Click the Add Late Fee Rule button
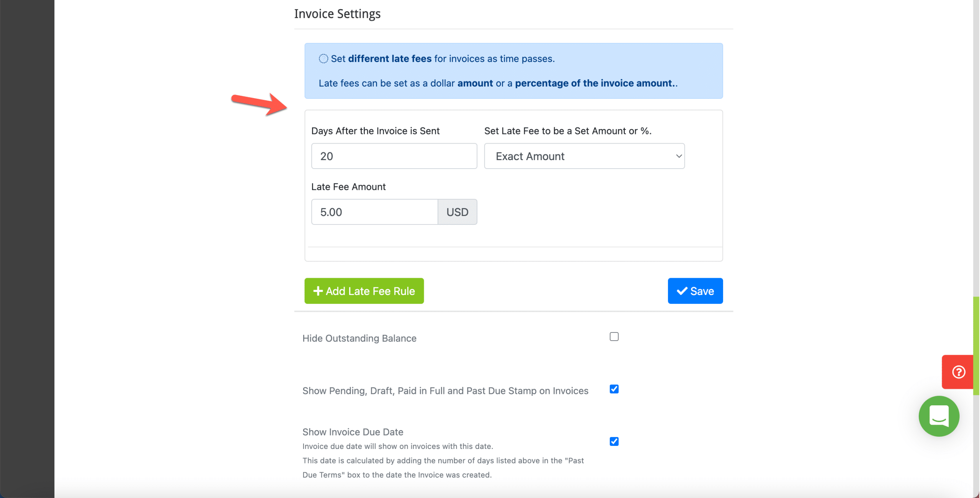Screen dimensions: 980x498 pyautogui.click(x=364, y=291)
